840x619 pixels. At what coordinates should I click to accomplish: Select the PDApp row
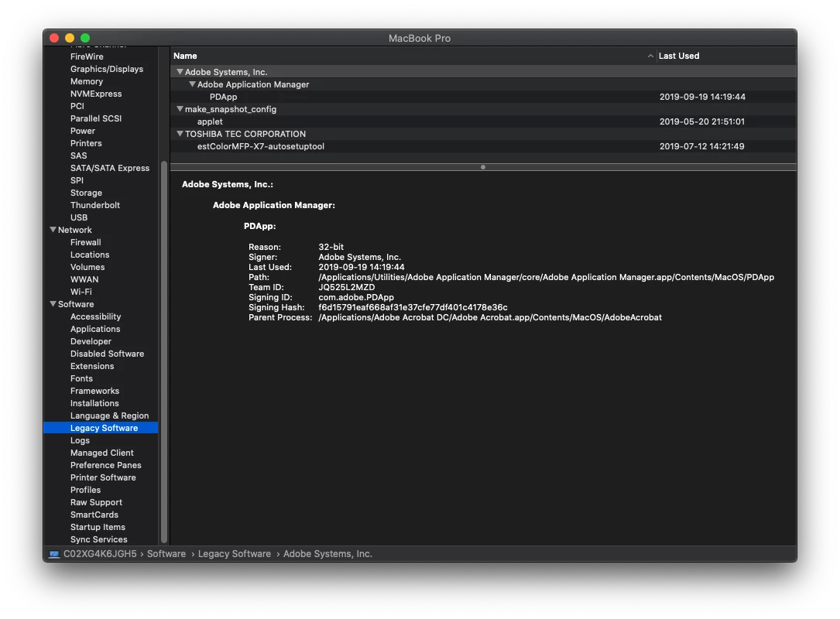tap(483, 97)
